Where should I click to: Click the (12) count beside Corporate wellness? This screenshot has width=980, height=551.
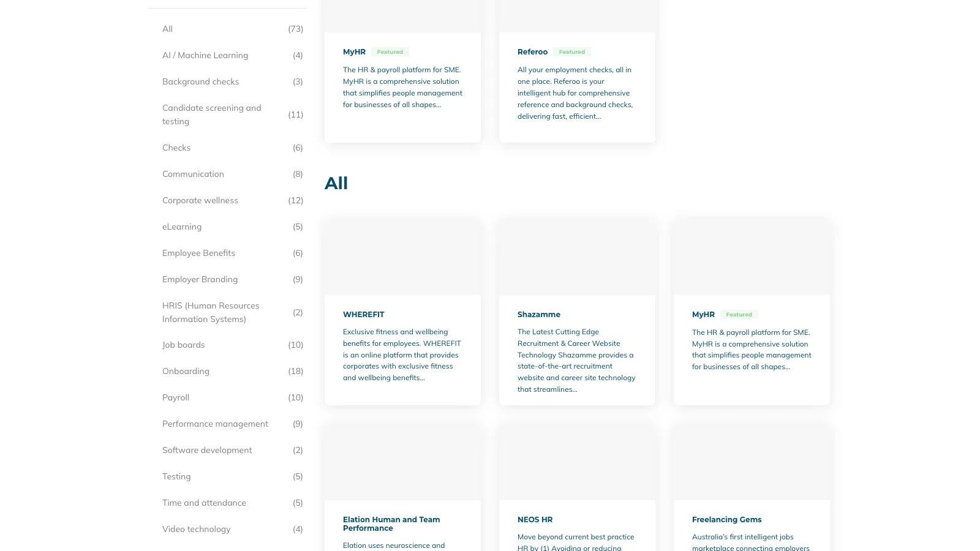(296, 200)
